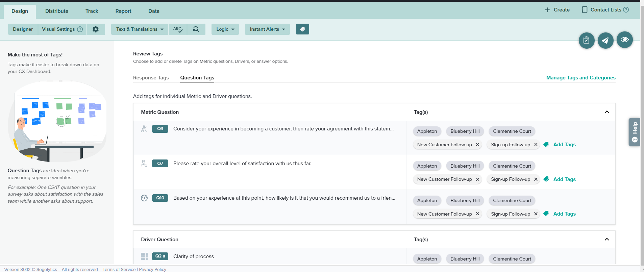Click the ABC spell check icon
Viewport: 644px width, 272px height.
(x=178, y=29)
